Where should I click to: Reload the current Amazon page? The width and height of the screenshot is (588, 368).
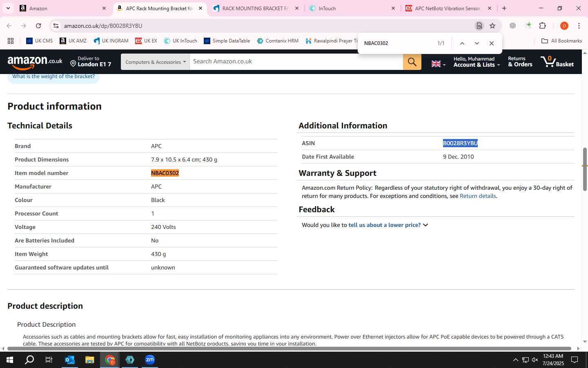click(x=38, y=26)
